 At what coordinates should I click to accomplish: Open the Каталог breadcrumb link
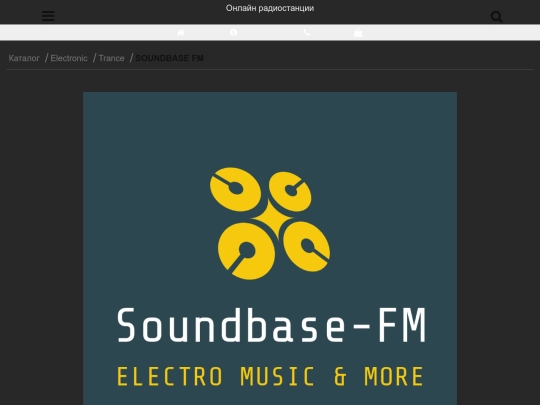tap(24, 58)
